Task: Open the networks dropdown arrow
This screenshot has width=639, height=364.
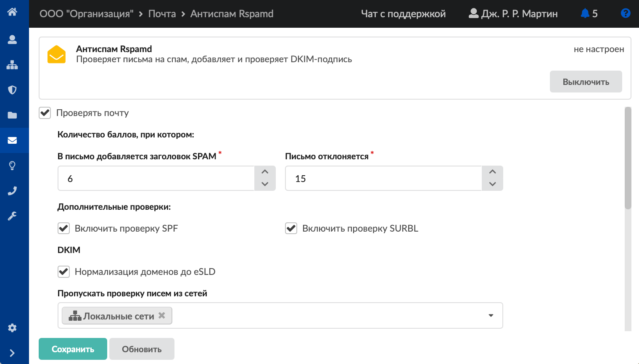Action: pyautogui.click(x=491, y=316)
